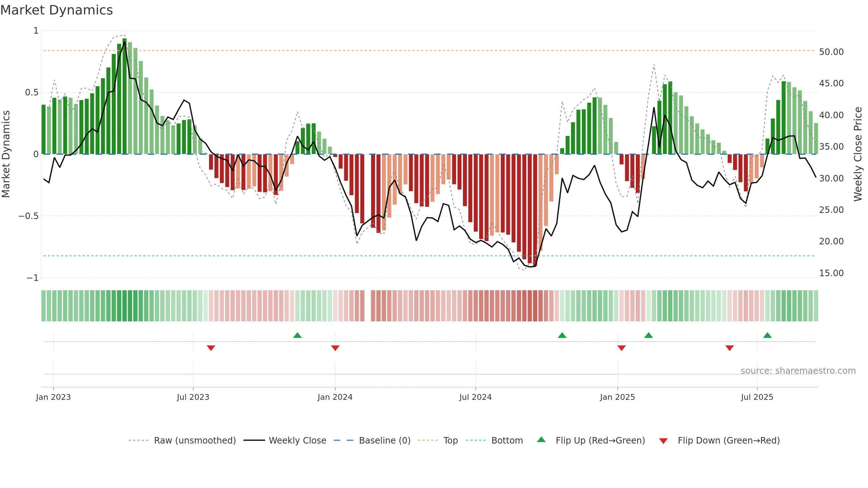Click the Jul 2024 axis label
Image resolution: width=868 pixels, height=488 pixels.
pyautogui.click(x=476, y=397)
